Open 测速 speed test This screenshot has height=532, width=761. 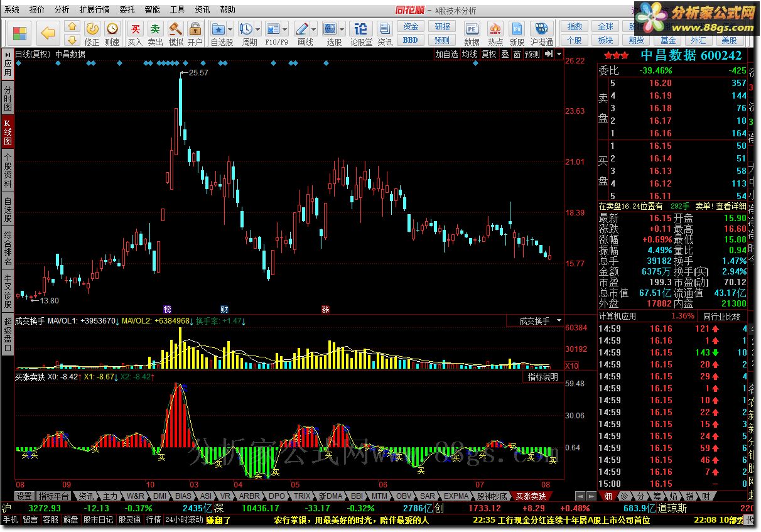(x=112, y=33)
